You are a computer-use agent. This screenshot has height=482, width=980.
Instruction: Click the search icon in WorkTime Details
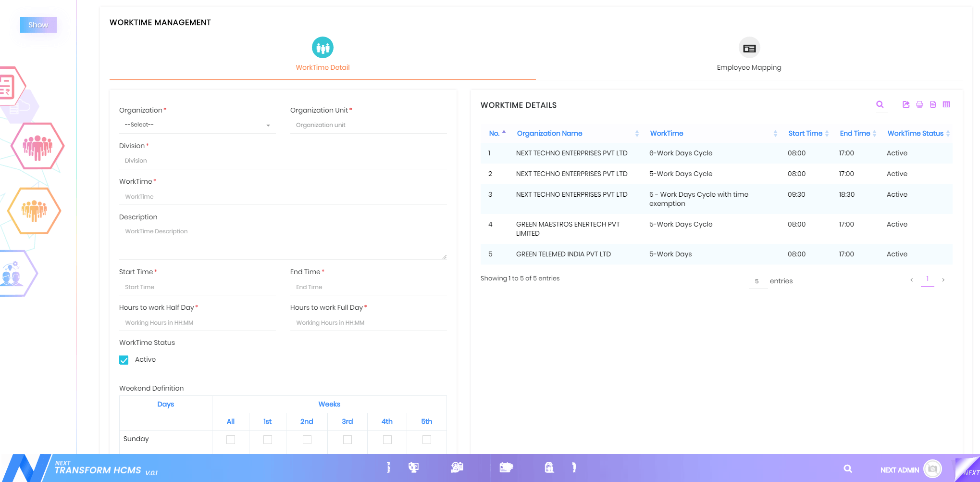click(880, 104)
